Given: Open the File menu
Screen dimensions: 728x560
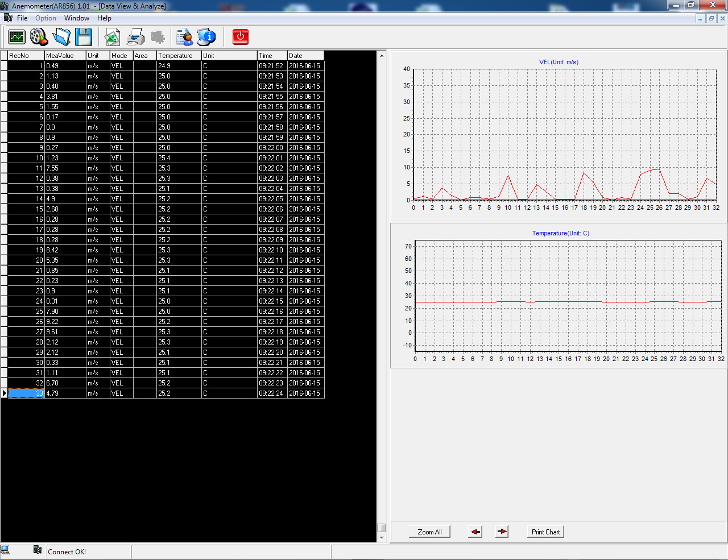Looking at the screenshot, I should coord(22,18).
